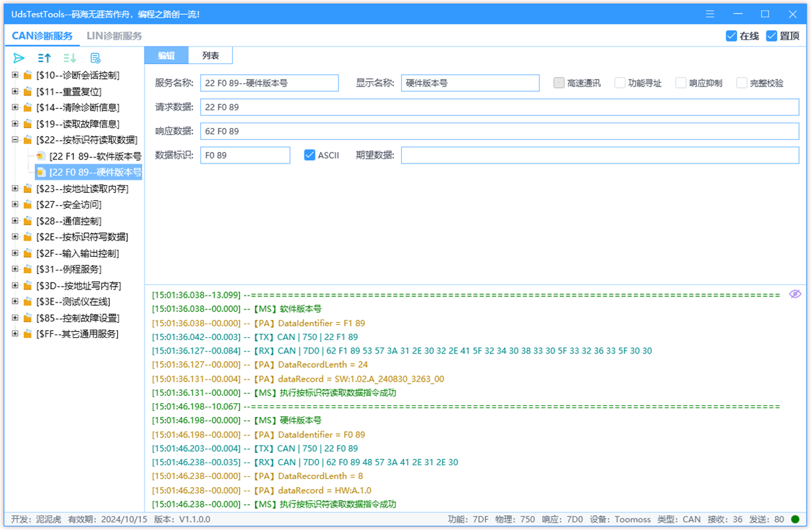Click the folder icon of $2F 输入输出控制
Viewport: 812px width, 530px height.
(x=28, y=253)
